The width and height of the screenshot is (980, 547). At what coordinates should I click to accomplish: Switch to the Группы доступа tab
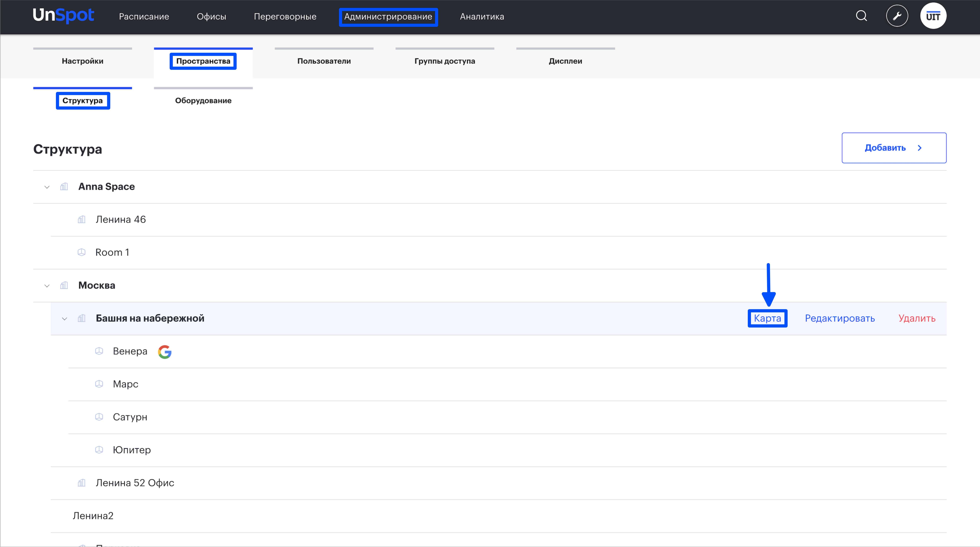tap(445, 61)
